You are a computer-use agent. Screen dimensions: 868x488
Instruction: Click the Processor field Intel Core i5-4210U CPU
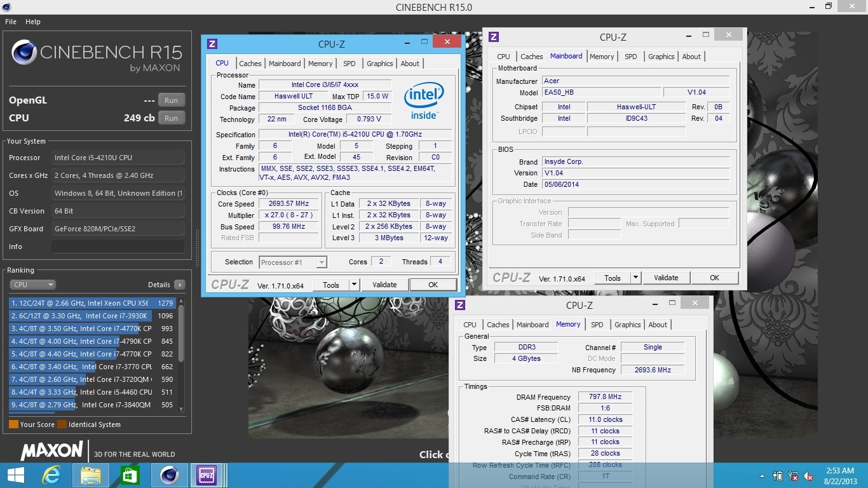118,158
